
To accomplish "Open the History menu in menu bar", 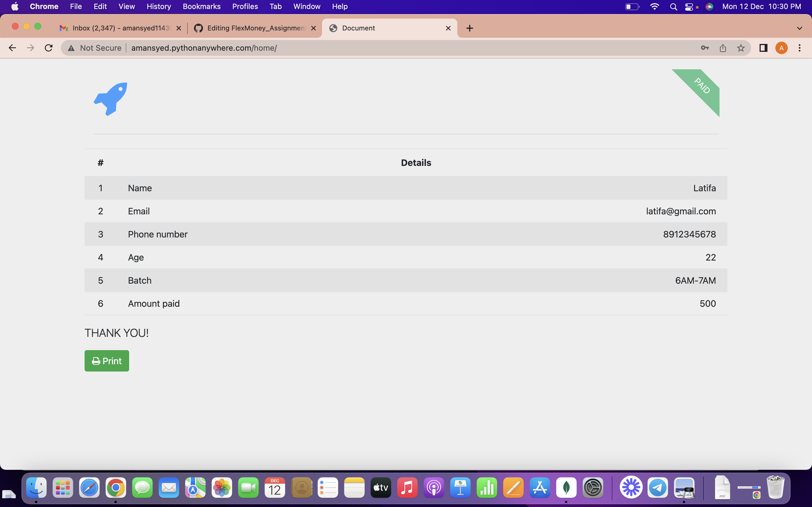I will click(158, 6).
